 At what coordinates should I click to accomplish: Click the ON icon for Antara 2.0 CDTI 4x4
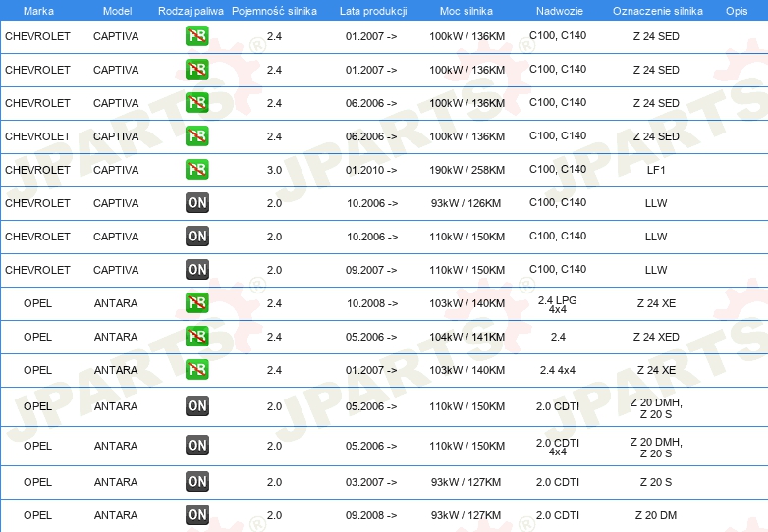tap(197, 446)
